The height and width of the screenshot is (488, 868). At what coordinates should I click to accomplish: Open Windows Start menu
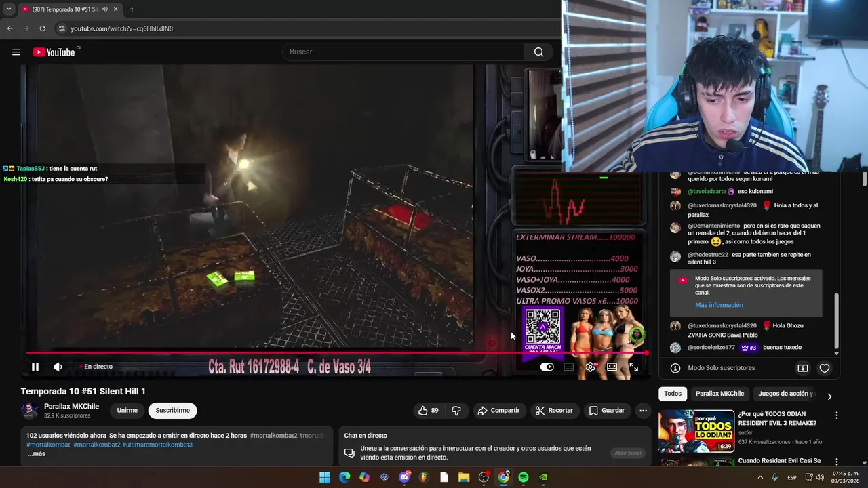click(325, 477)
